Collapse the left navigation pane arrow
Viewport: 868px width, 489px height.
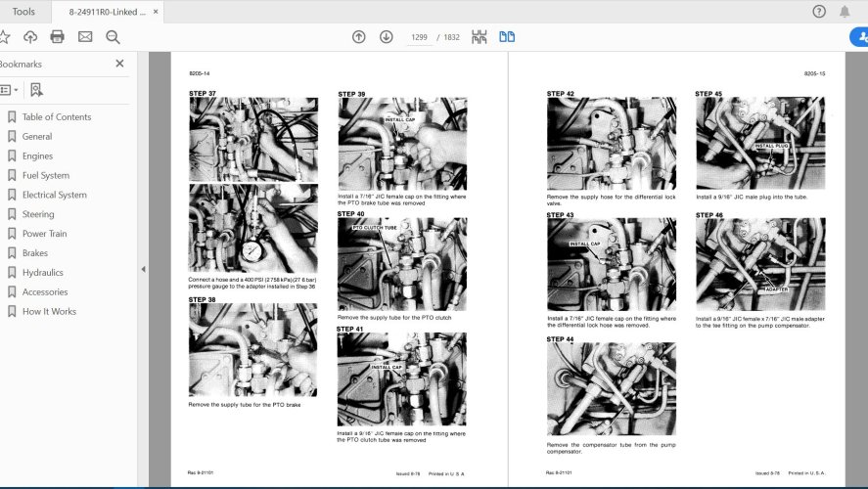144,269
